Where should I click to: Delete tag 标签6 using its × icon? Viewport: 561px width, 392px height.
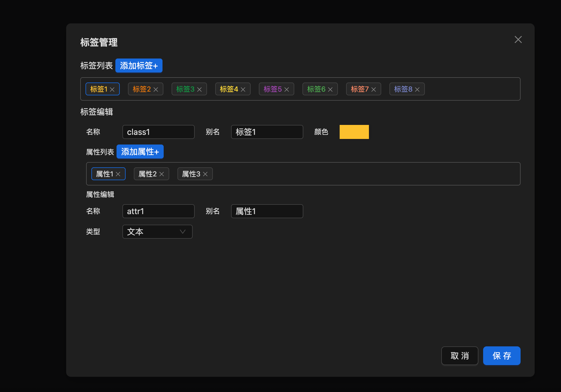click(330, 89)
